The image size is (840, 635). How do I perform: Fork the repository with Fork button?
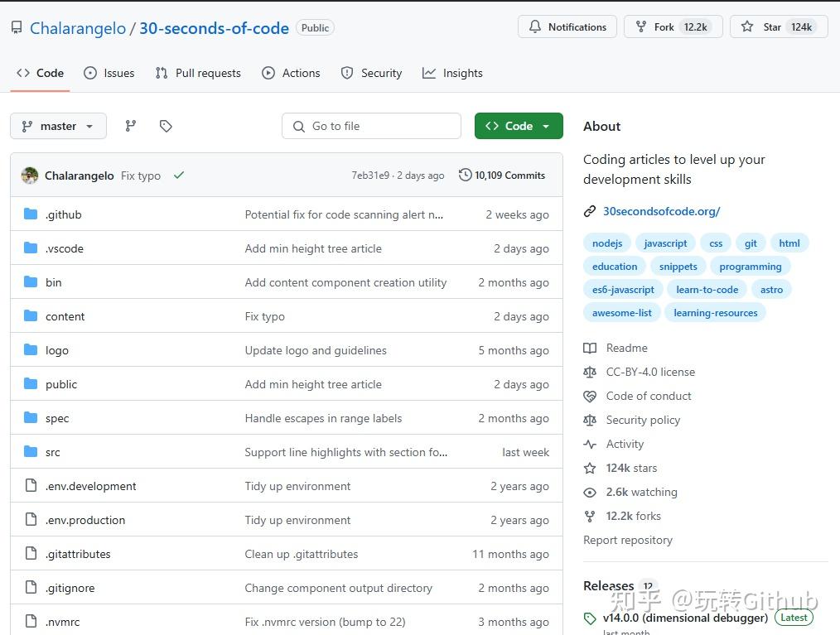(673, 26)
